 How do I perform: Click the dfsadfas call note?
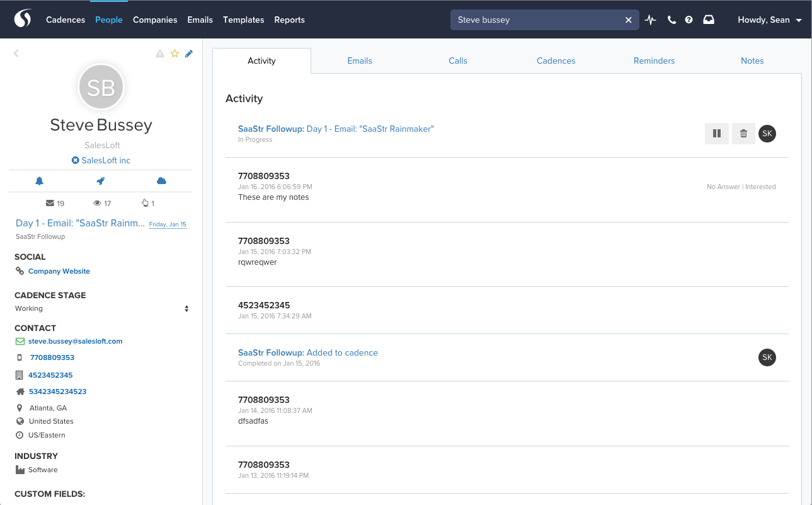[x=253, y=421]
